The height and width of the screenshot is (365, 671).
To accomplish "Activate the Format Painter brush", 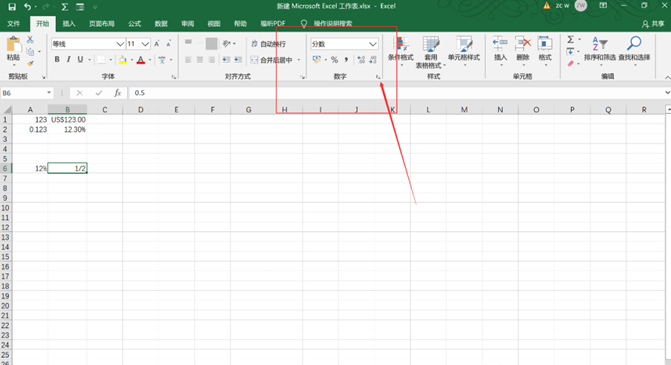I will tap(30, 64).
